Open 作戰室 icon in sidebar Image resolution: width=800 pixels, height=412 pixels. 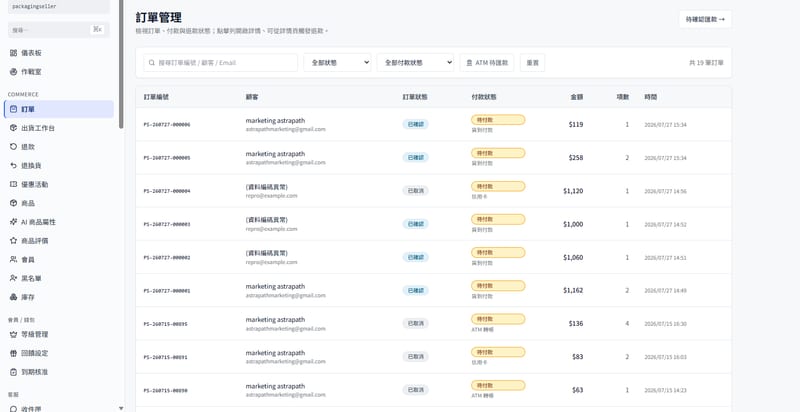pyautogui.click(x=14, y=72)
